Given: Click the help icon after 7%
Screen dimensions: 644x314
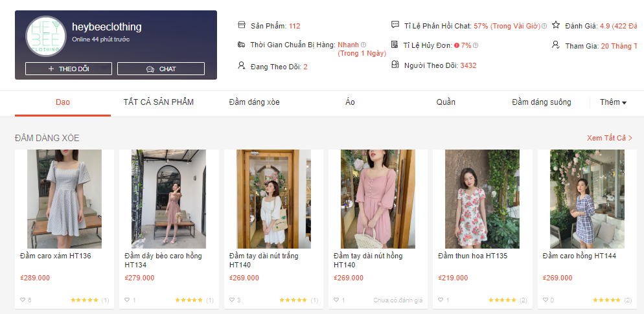Looking at the screenshot, I should pyautogui.click(x=476, y=45).
